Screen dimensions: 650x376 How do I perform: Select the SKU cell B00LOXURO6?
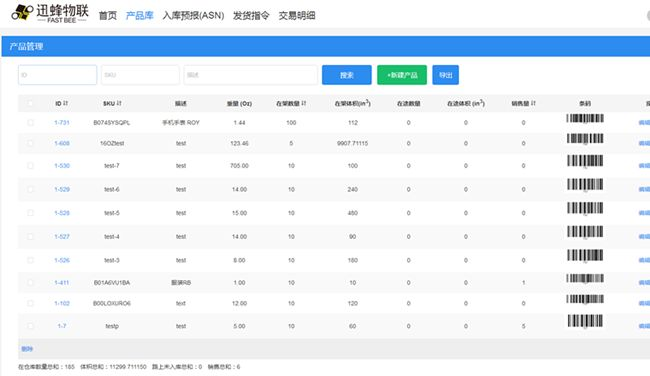pos(112,303)
